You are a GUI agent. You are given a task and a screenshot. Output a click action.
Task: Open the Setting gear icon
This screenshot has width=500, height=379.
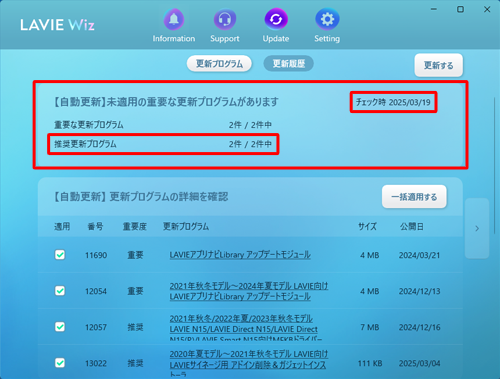coord(327,20)
